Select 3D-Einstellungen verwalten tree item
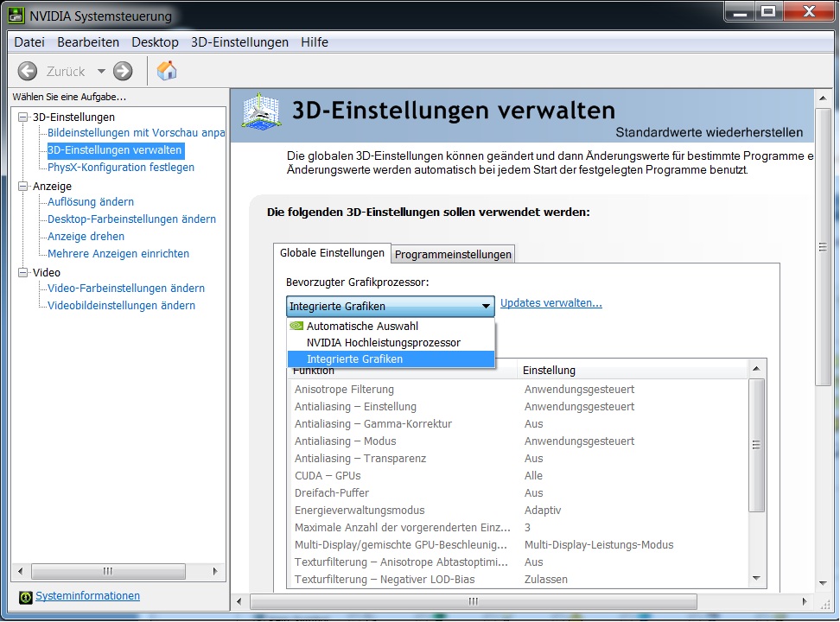The width and height of the screenshot is (840, 622). [115, 150]
